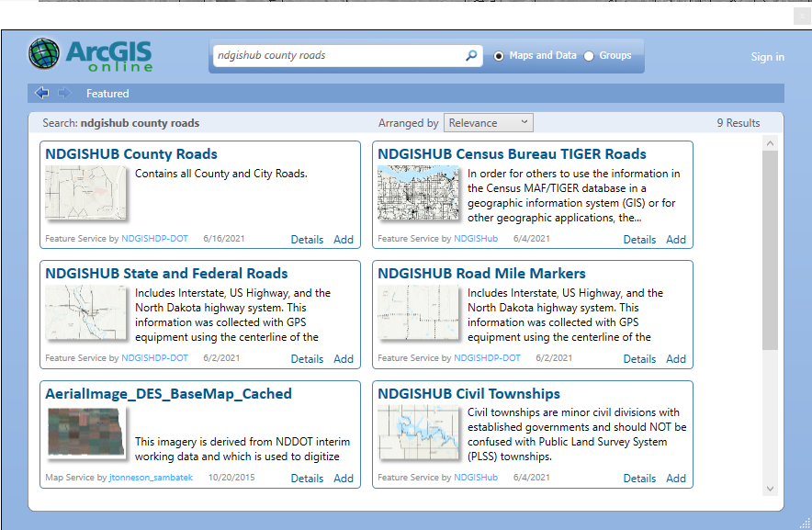Open NDGISHUB Census Bureau TIGER Roads title
812x530 pixels.
click(x=512, y=154)
